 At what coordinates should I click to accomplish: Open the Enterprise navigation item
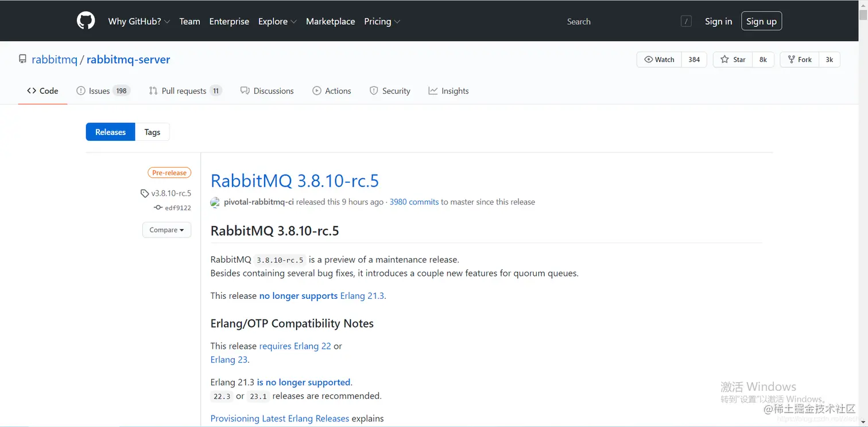229,21
